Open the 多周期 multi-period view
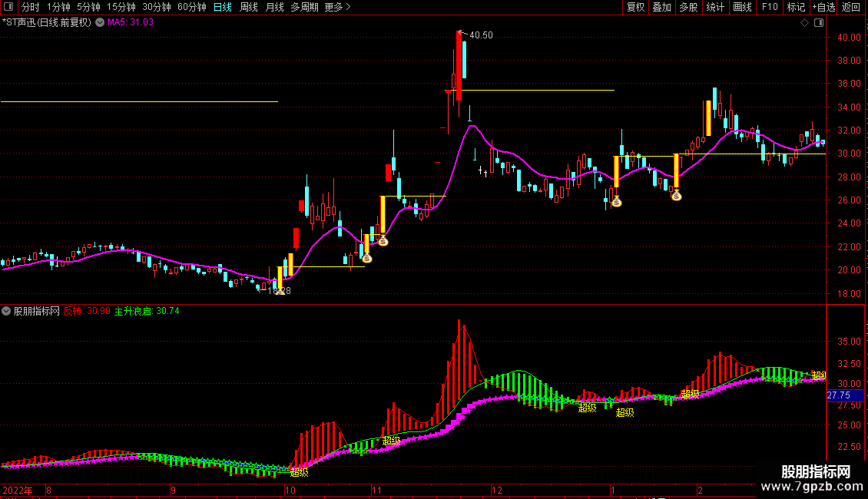 (304, 7)
